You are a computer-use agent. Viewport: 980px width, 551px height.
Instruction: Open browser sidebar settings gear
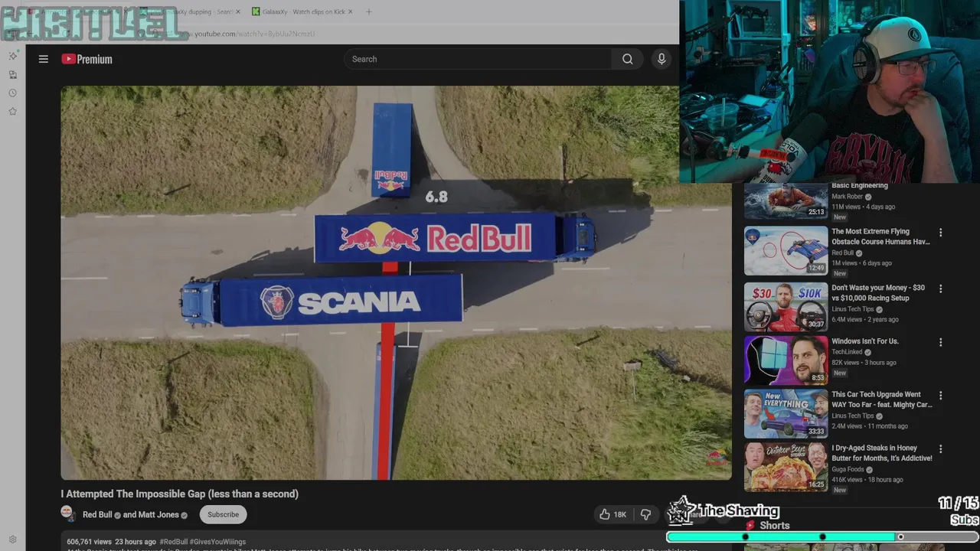pyautogui.click(x=12, y=540)
